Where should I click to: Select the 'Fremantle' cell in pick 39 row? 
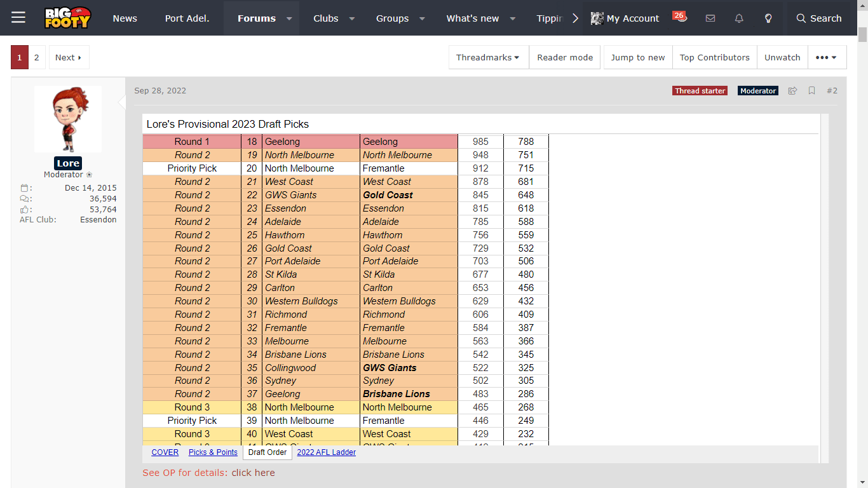pos(409,421)
